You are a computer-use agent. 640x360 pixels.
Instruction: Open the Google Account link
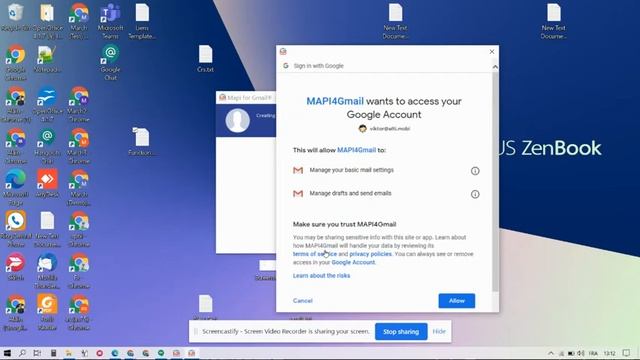click(x=353, y=262)
